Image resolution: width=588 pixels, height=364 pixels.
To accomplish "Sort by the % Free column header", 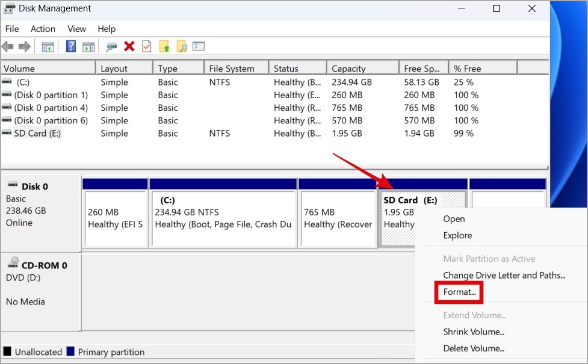I will (x=483, y=68).
